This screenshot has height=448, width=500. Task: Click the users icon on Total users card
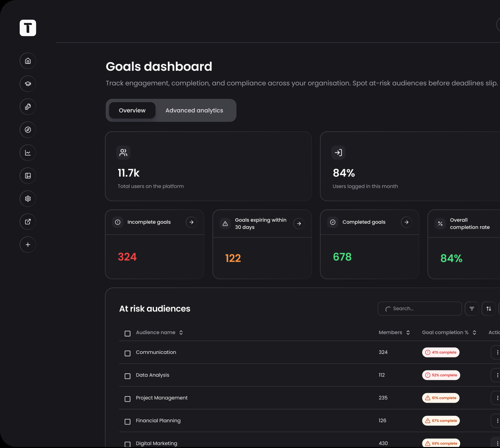(x=123, y=153)
